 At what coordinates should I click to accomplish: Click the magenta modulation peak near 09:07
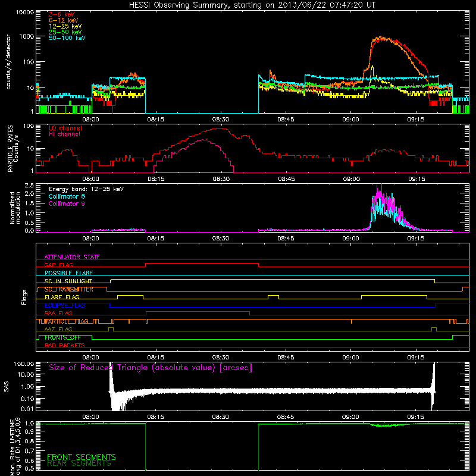click(381, 185)
